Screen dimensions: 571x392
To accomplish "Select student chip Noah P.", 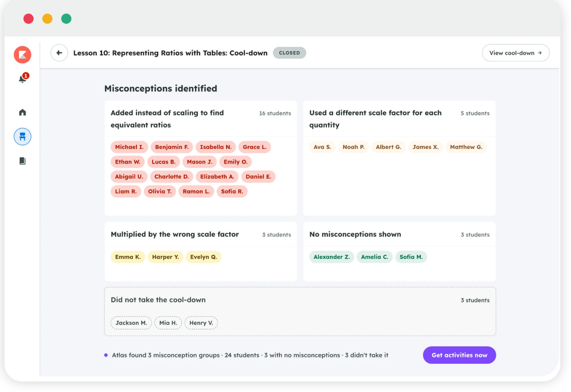I will pyautogui.click(x=354, y=147).
